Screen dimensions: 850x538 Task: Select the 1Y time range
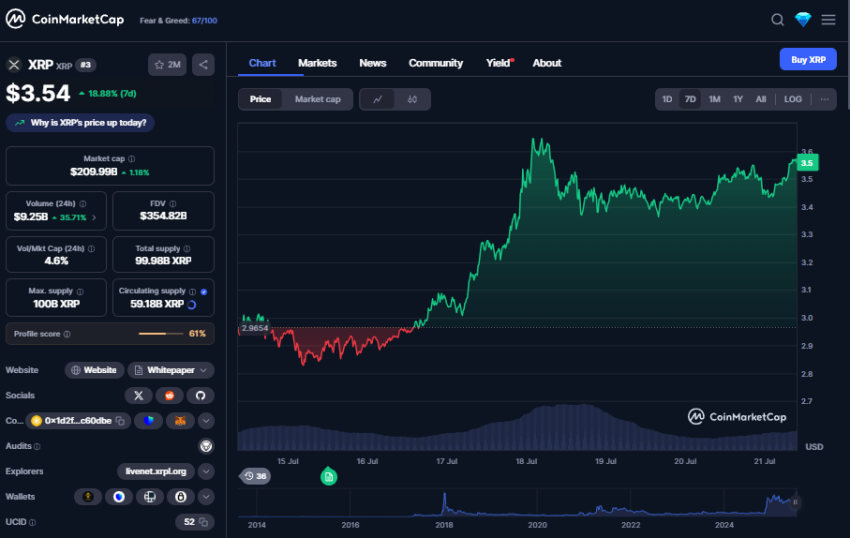point(738,99)
